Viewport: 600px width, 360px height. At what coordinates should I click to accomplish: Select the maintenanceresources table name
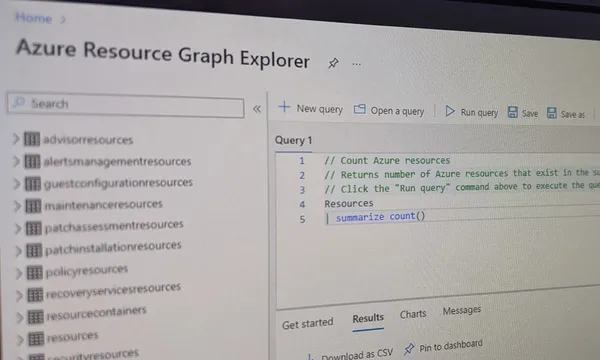(x=104, y=205)
